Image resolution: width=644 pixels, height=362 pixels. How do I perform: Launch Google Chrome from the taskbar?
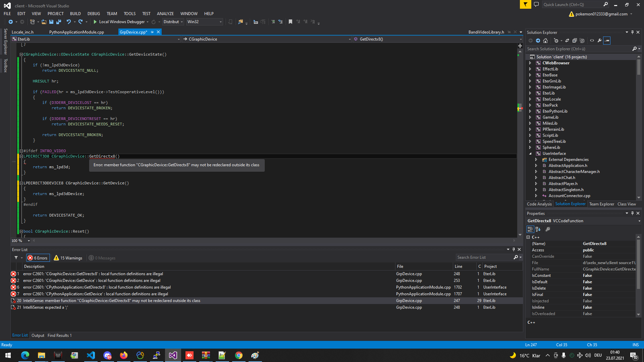pyautogui.click(x=238, y=355)
